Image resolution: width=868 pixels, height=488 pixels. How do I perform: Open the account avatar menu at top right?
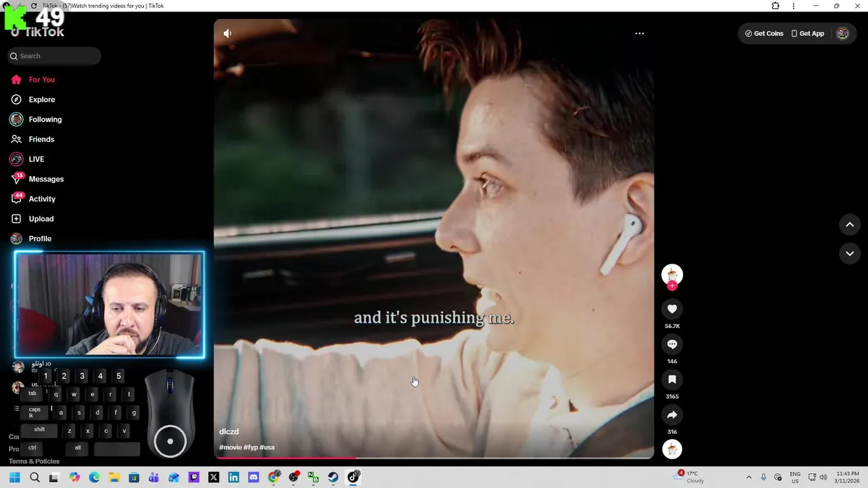[x=842, y=33]
